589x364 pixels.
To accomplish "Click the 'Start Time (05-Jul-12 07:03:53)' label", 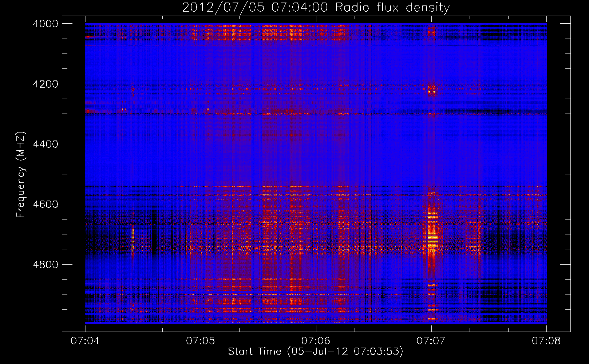I will (x=316, y=352).
